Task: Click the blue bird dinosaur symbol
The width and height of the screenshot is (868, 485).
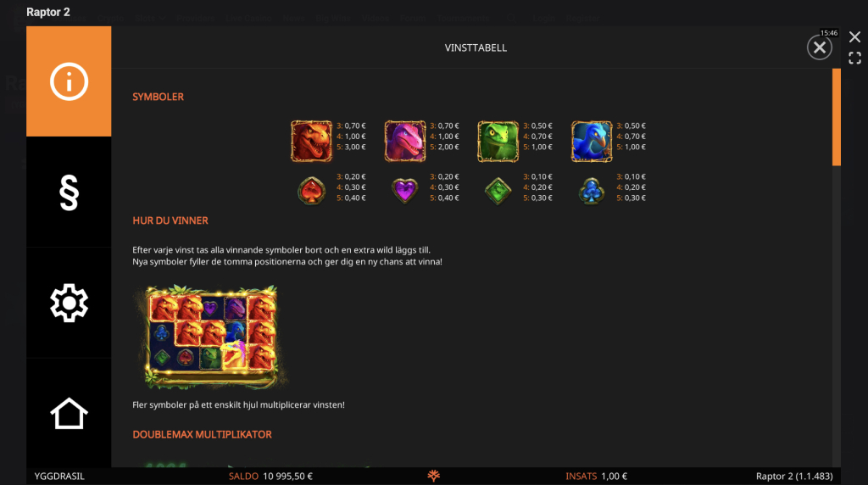Action: coord(592,142)
